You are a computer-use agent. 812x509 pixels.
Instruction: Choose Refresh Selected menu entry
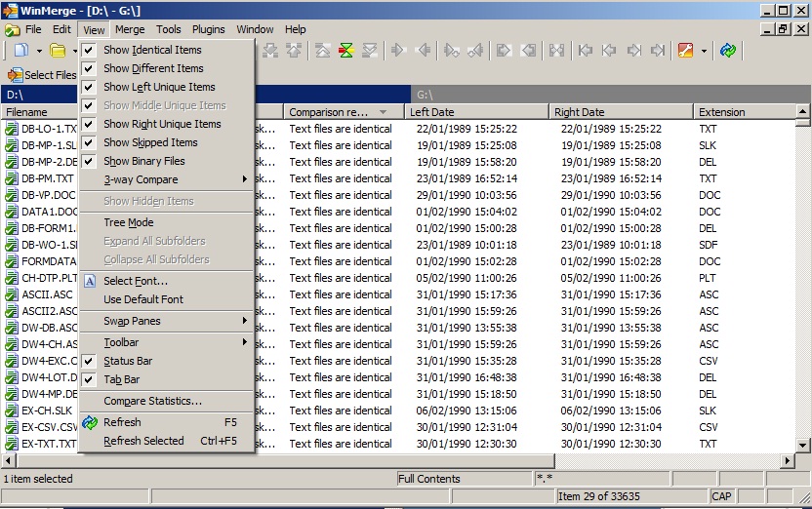coord(167,441)
